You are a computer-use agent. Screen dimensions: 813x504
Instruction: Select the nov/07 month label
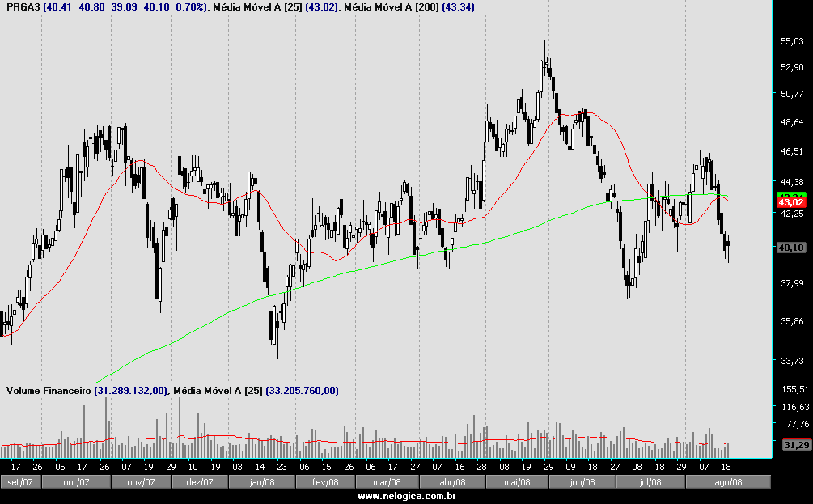[x=141, y=482]
